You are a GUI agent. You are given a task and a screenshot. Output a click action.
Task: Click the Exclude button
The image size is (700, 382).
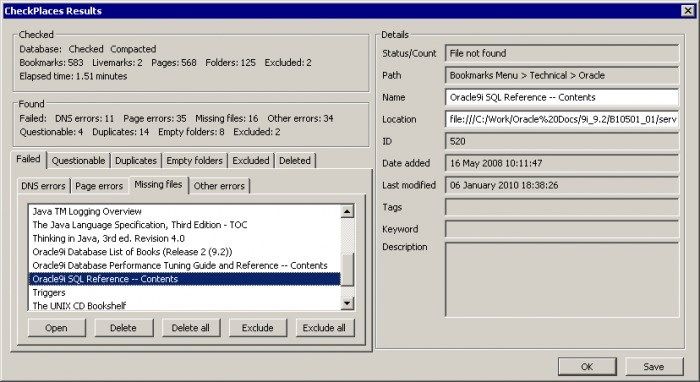tap(258, 328)
